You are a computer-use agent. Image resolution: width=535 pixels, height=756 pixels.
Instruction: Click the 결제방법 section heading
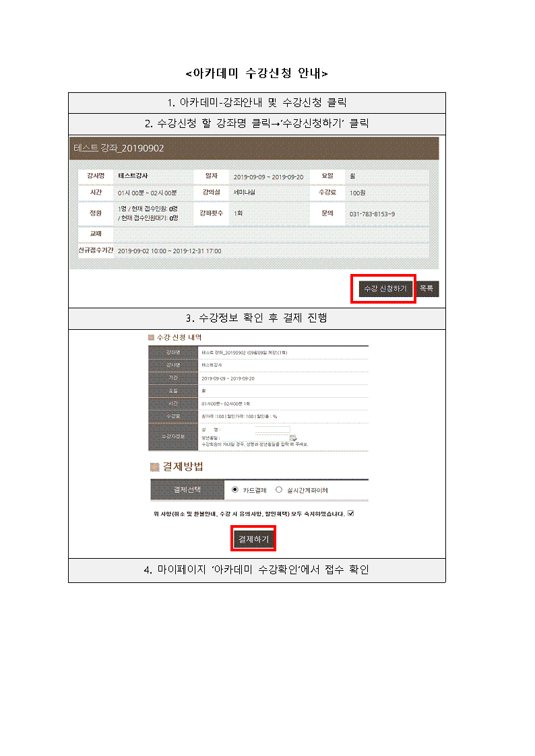(183, 467)
